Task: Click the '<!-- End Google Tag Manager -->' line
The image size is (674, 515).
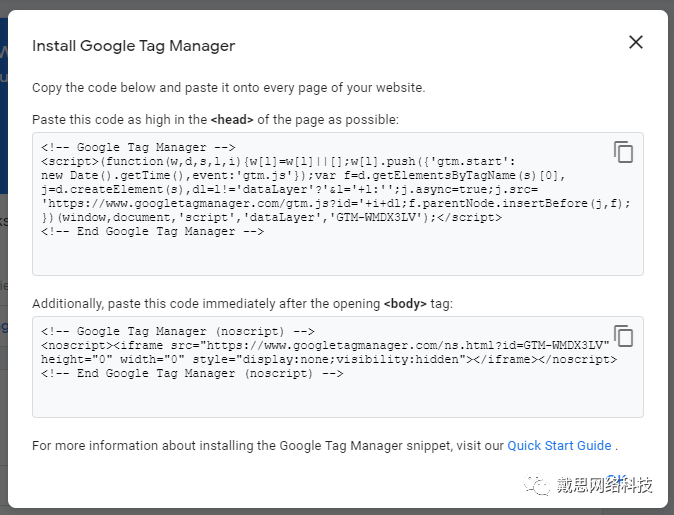Action: pyautogui.click(x=152, y=231)
